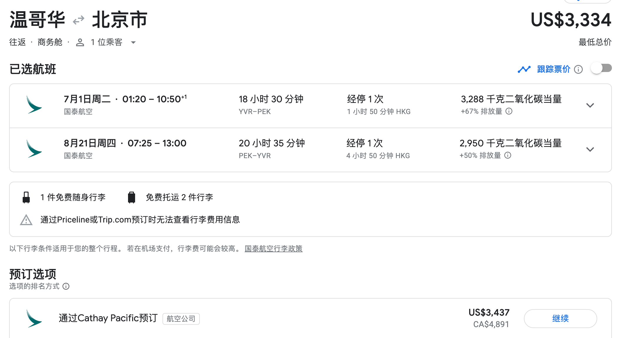The height and width of the screenshot is (338, 644).
Task: Click the 18 小时 30 分钟 duration text
Action: 271,99
